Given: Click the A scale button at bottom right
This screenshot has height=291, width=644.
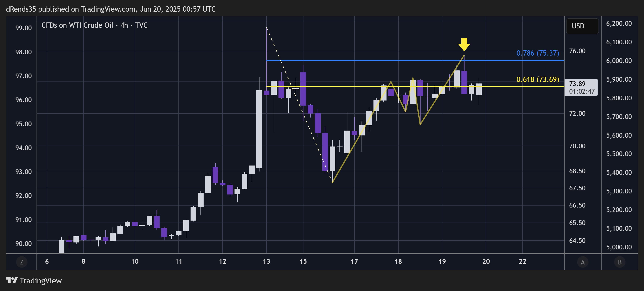Looking at the screenshot, I should 583,262.
